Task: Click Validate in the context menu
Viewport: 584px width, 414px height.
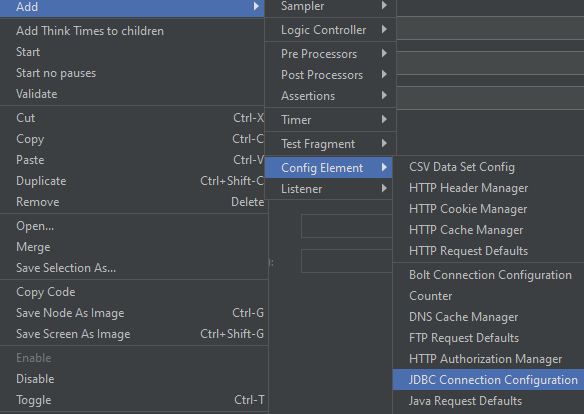Action: pyautogui.click(x=132, y=94)
